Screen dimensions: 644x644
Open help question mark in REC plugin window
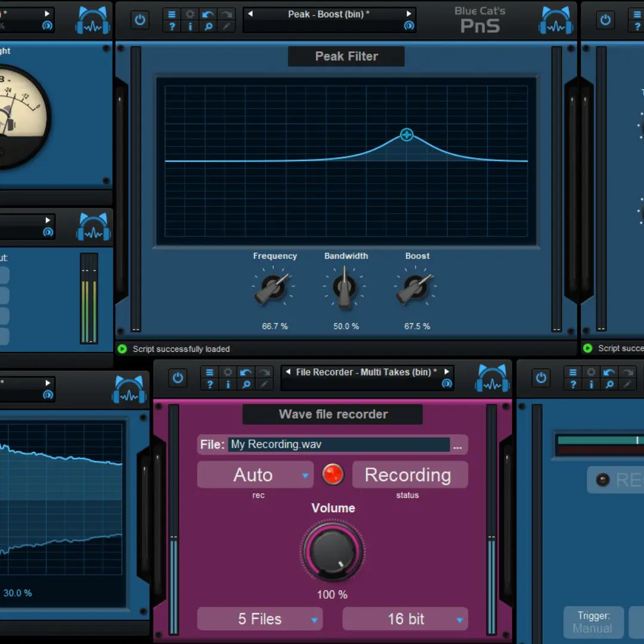(572, 385)
